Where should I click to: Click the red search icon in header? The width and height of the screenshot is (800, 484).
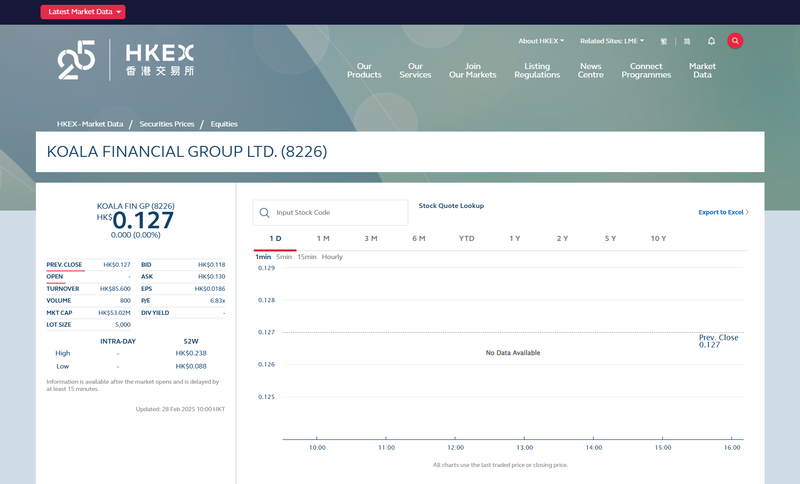[735, 41]
